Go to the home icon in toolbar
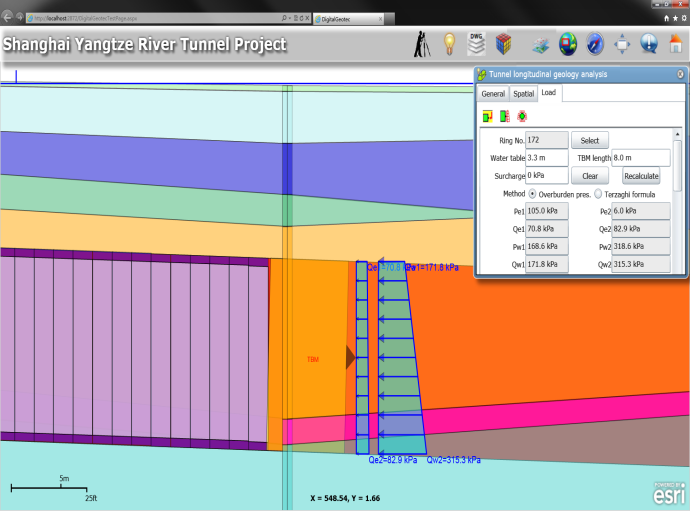This screenshot has width=690, height=511. pos(675,44)
